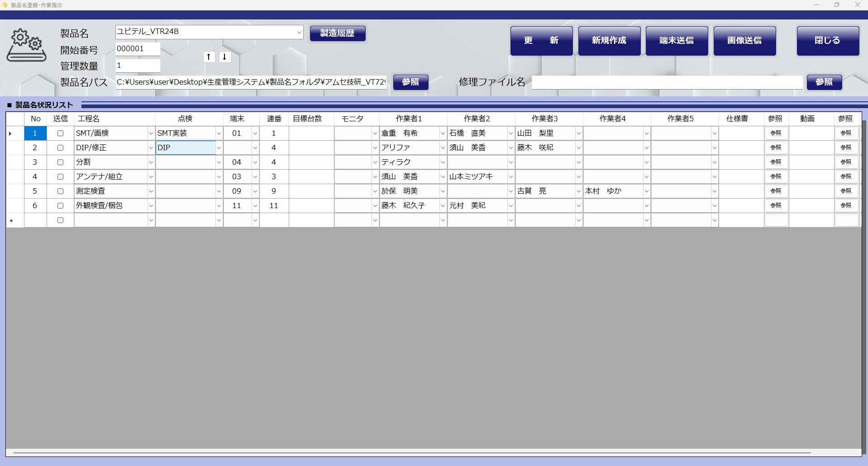Click the 新規作成 button

coord(609,41)
